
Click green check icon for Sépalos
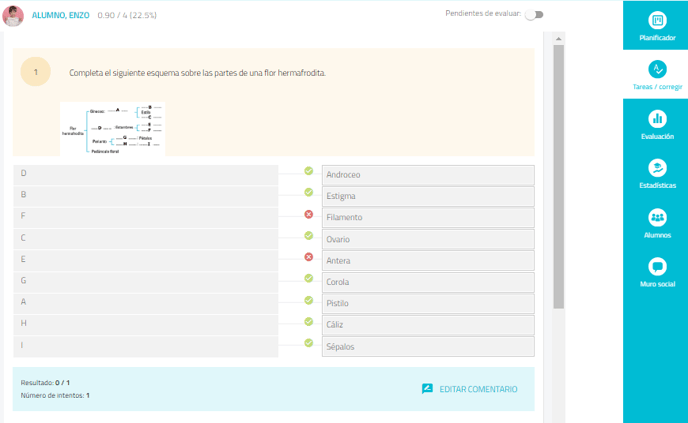309,343
